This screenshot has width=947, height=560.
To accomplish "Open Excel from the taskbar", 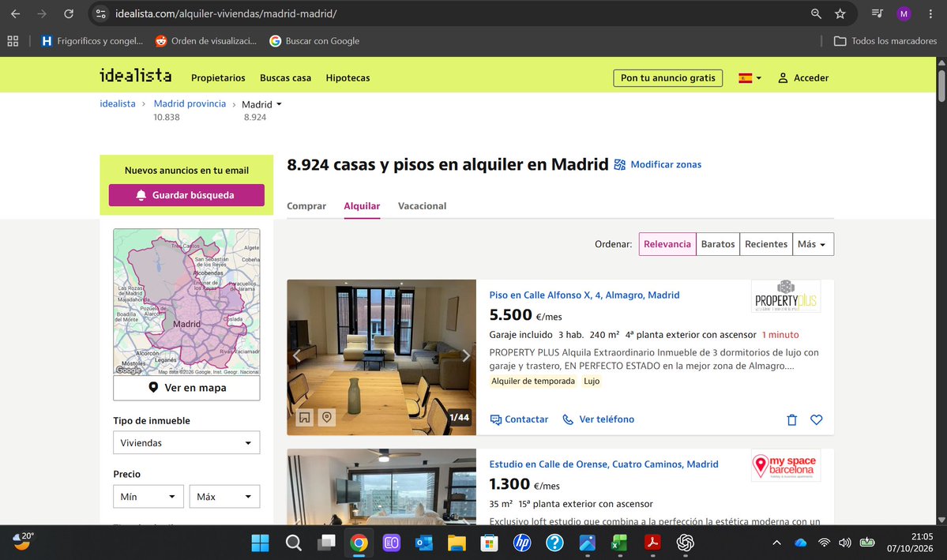I will pos(620,543).
